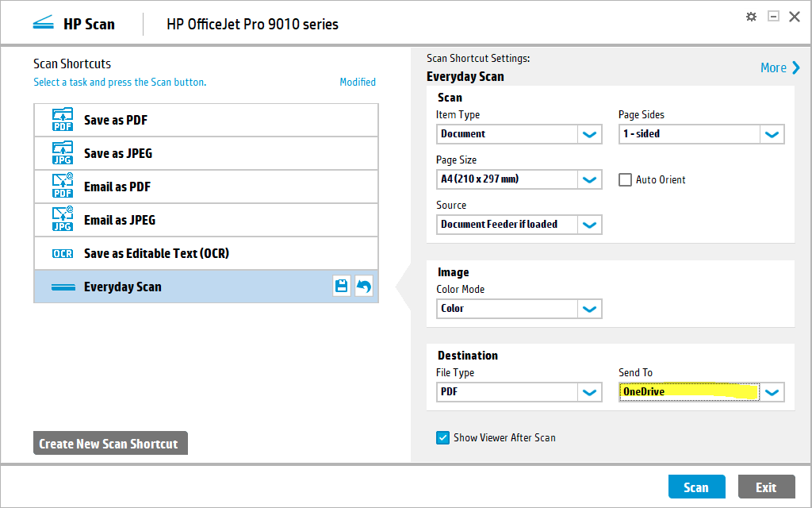The image size is (812, 508).
Task: Click the Send To field highlighted OneDrive
Action: 688,391
